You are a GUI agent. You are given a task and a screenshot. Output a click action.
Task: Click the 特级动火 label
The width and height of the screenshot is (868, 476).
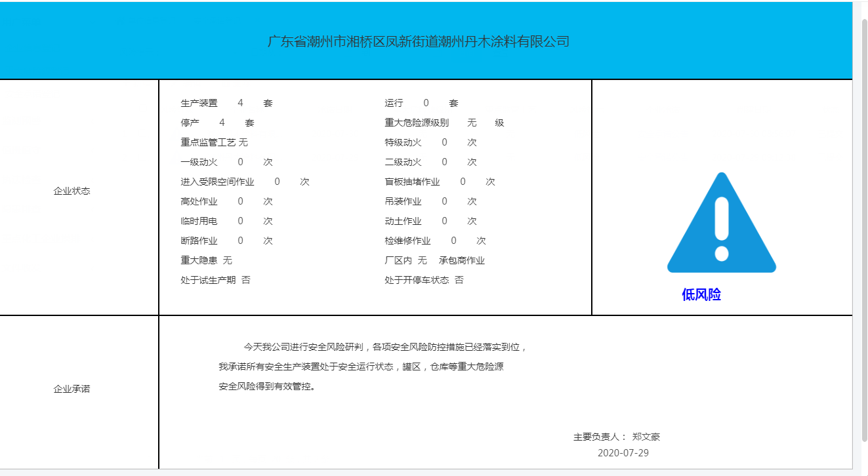point(403,143)
